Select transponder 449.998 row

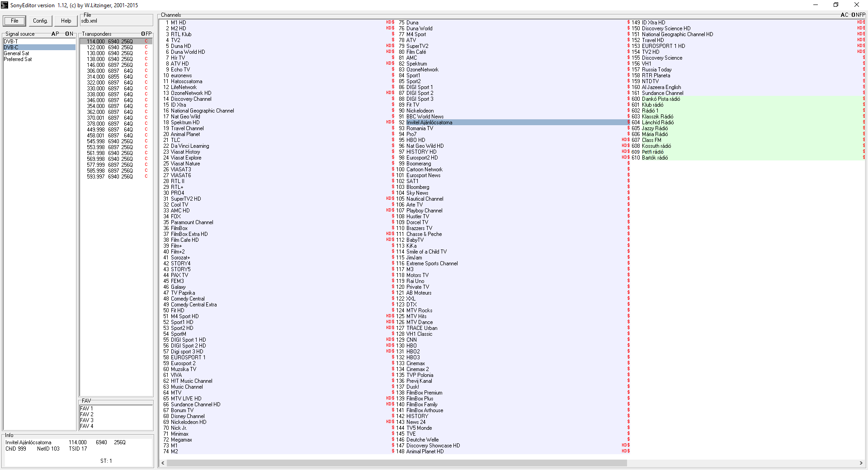[116, 130]
